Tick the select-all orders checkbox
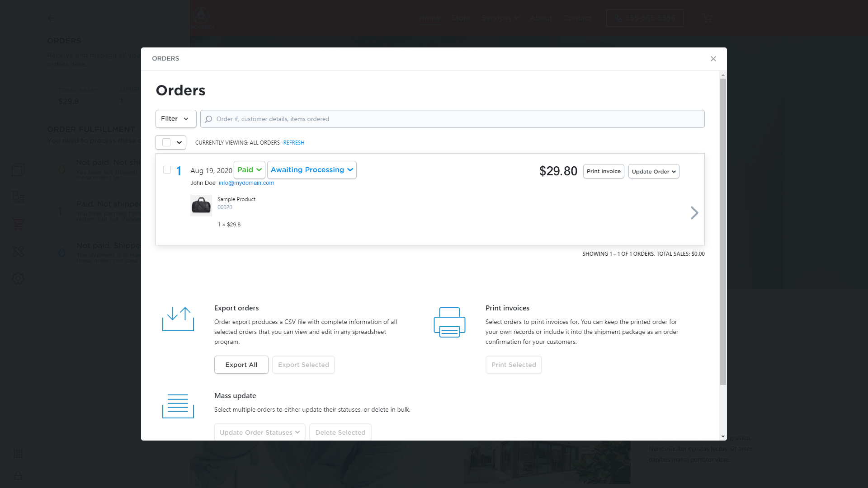 [166, 142]
